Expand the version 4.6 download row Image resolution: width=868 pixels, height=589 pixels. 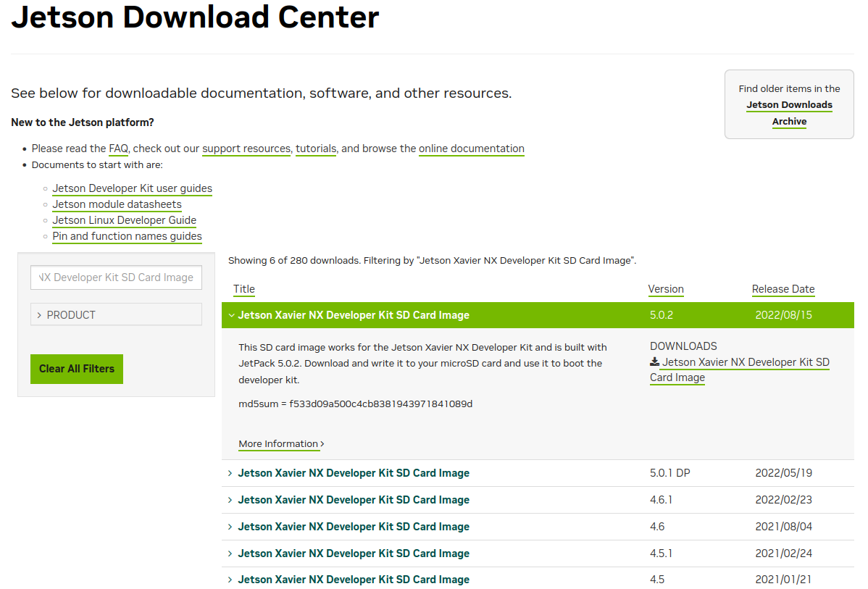click(x=353, y=527)
